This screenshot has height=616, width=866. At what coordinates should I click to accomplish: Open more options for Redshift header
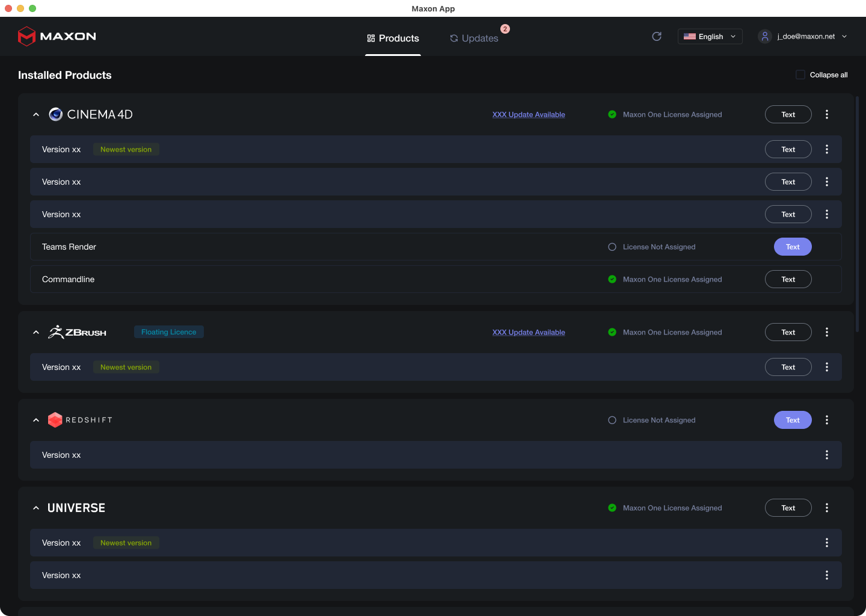pos(827,420)
